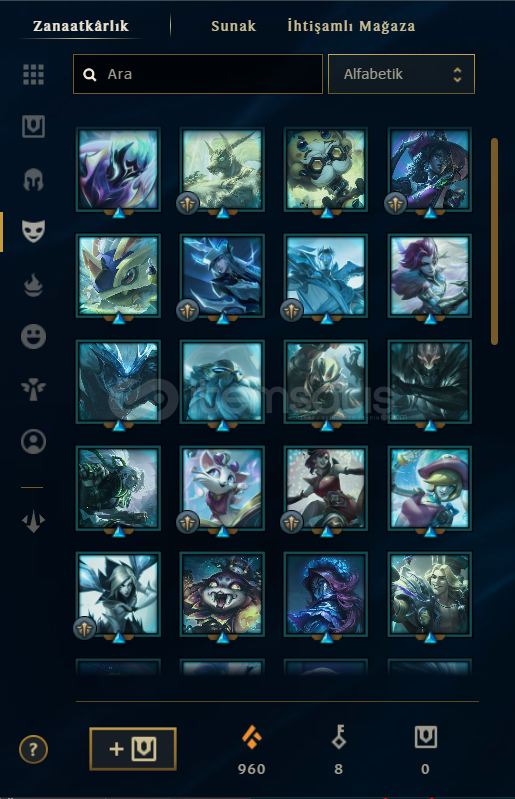This screenshot has height=799, width=515.
Task: Select the Zanaatkârlık tab
Action: [81, 26]
